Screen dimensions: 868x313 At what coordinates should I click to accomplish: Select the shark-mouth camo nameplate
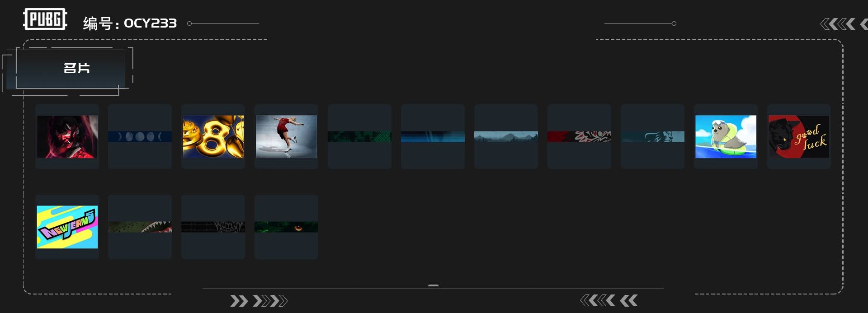click(140, 227)
